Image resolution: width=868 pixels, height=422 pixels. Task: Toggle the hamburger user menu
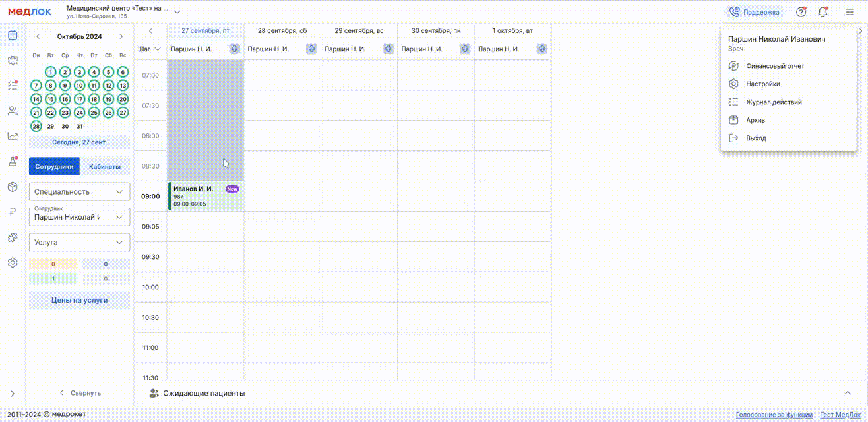850,12
